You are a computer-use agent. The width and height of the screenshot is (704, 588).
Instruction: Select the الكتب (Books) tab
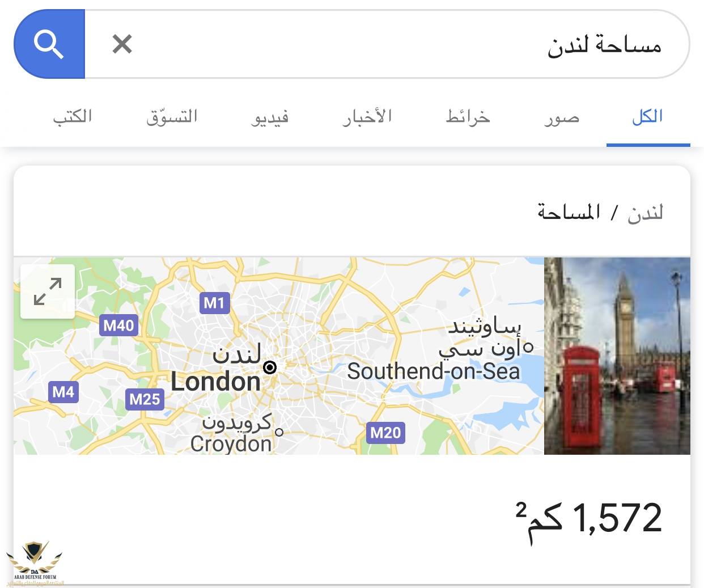[x=73, y=117]
